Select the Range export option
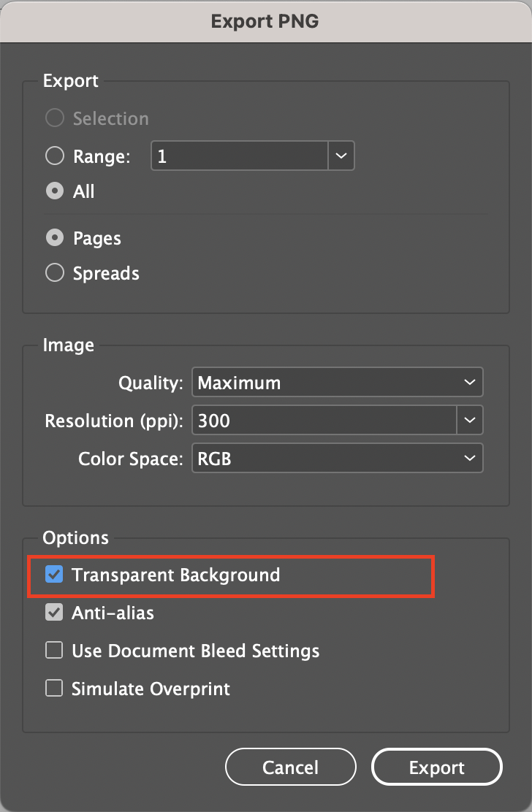The image size is (532, 812). [54, 156]
